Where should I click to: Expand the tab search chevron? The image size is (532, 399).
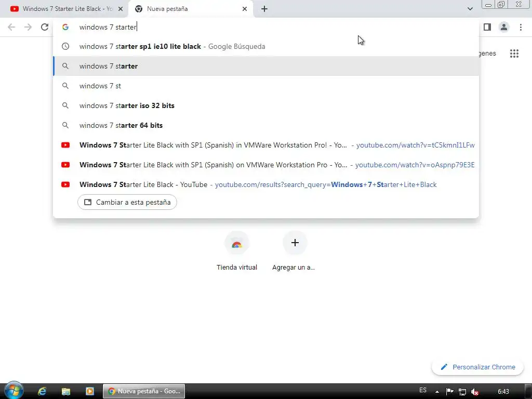click(470, 9)
